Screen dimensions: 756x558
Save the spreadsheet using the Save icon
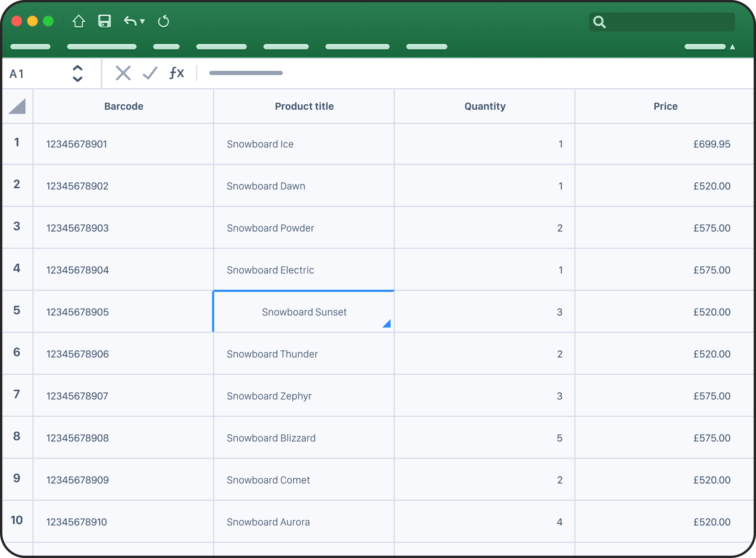tap(104, 21)
